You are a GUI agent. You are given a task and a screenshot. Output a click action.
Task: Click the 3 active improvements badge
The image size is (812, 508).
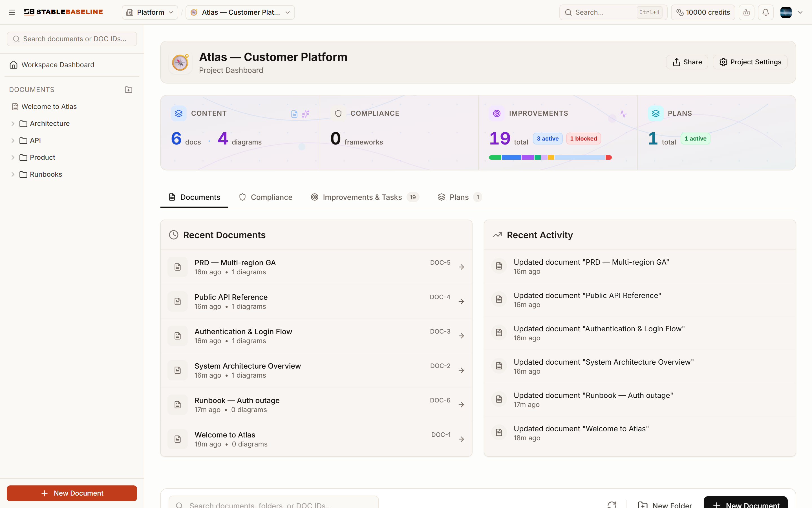(548, 138)
